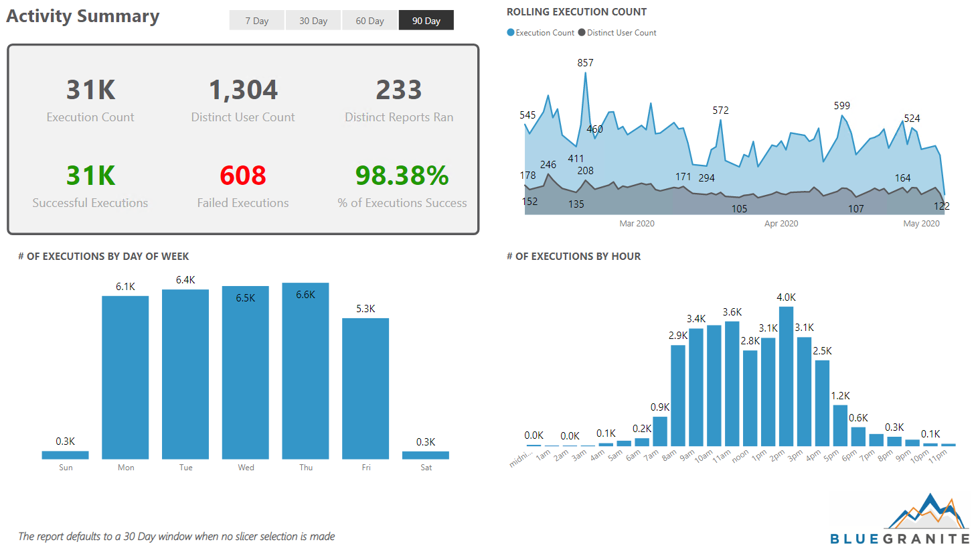Select the Sun bar in day chart
This screenshot has width=980, height=550.
[65, 455]
